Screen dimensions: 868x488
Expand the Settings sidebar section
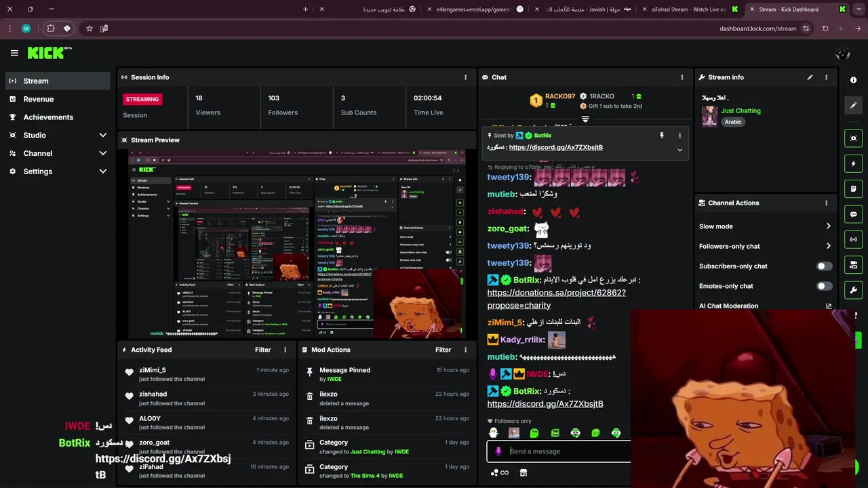point(103,171)
